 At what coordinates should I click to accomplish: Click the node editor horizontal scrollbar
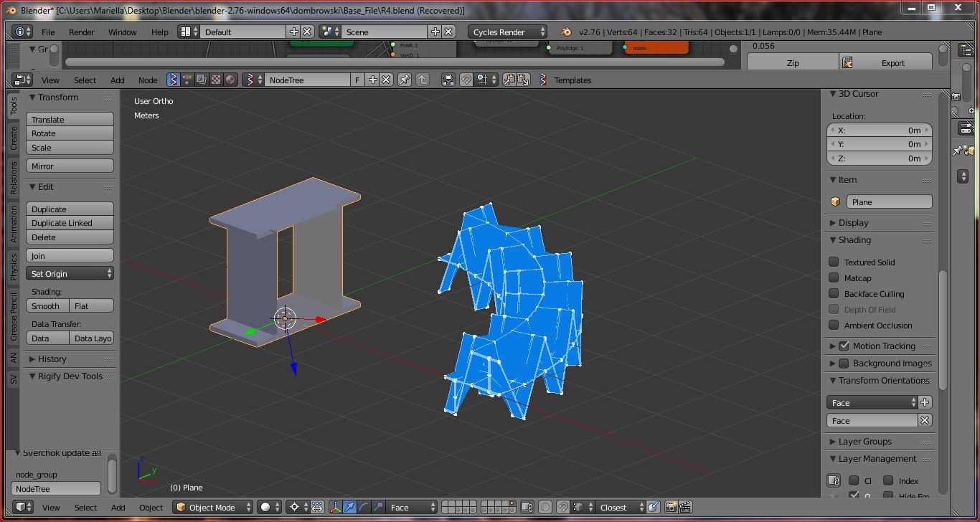[395, 62]
